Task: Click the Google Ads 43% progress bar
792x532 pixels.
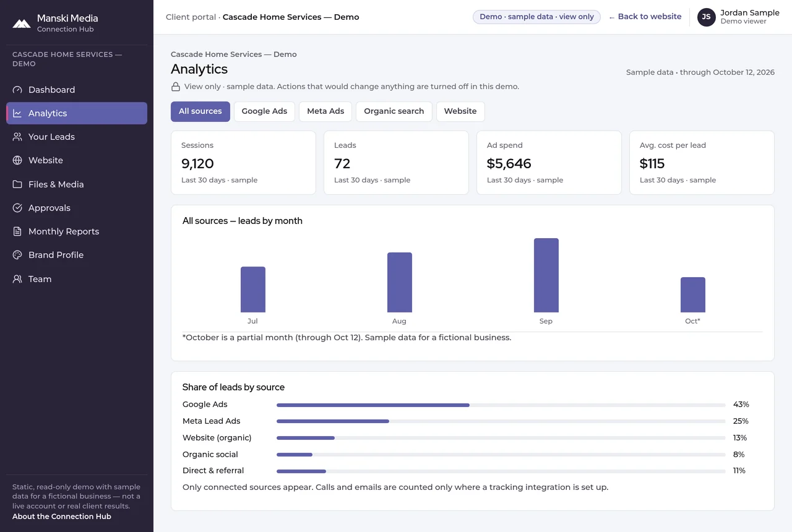Action: [501, 405]
